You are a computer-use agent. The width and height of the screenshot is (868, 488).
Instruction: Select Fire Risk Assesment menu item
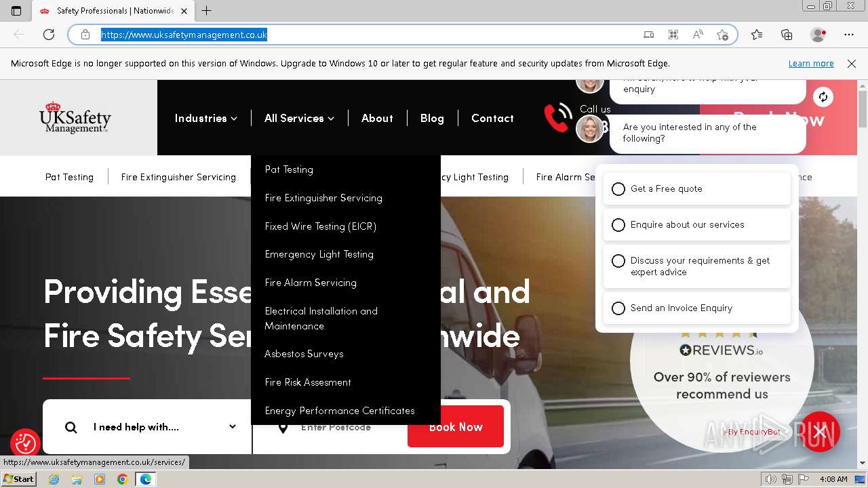coord(308,382)
